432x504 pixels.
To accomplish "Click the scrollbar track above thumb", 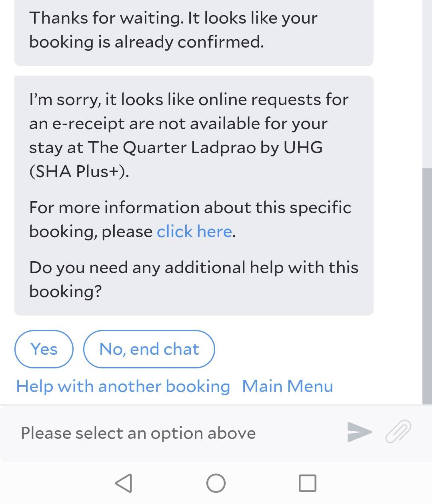I will [427, 84].
